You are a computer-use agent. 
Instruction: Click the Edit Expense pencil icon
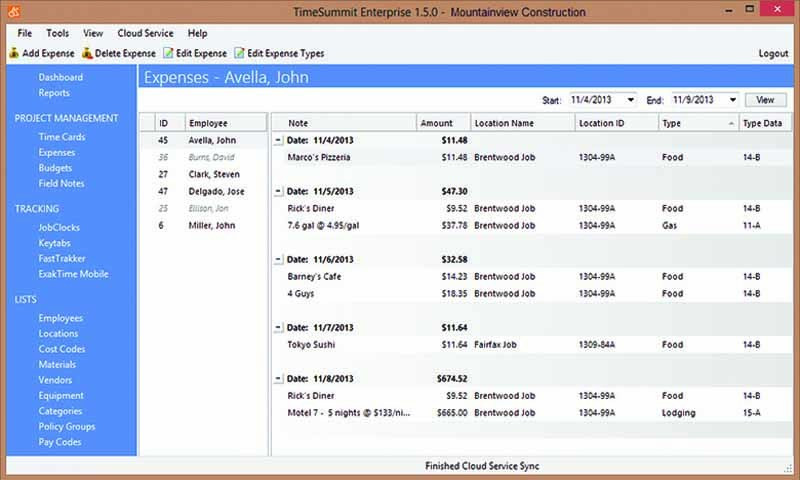coord(166,53)
